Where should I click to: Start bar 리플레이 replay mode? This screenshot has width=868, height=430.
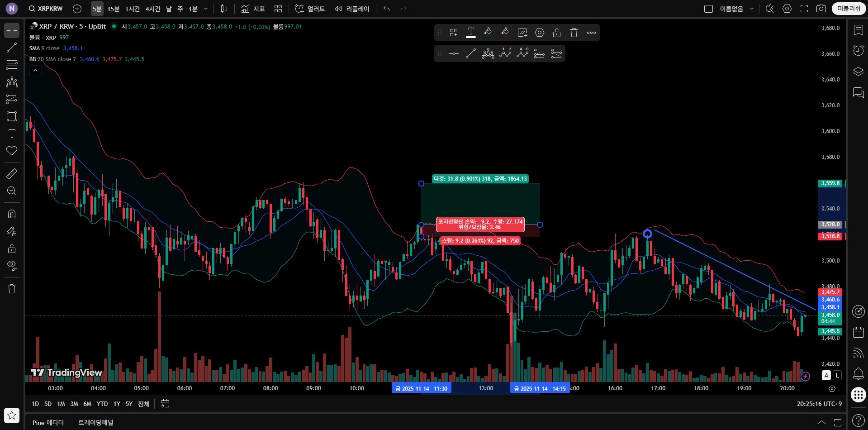pyautogui.click(x=352, y=9)
